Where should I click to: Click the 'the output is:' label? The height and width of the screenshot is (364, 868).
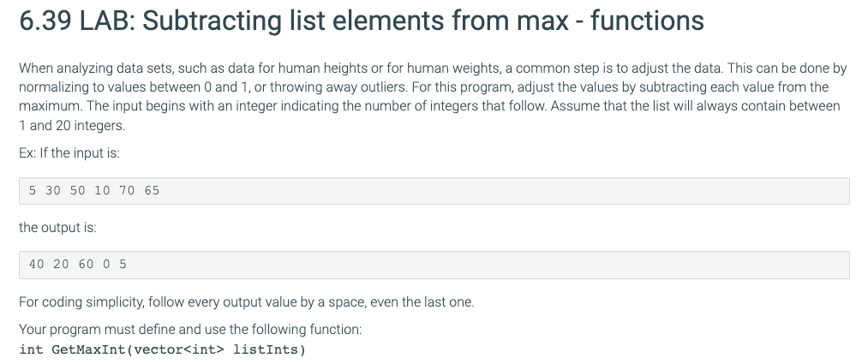57,227
